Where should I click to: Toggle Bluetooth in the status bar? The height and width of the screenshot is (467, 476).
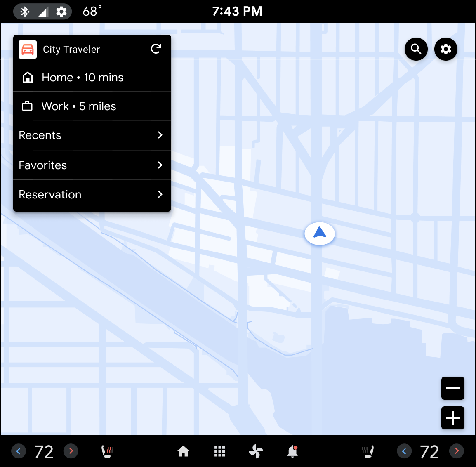pos(25,11)
